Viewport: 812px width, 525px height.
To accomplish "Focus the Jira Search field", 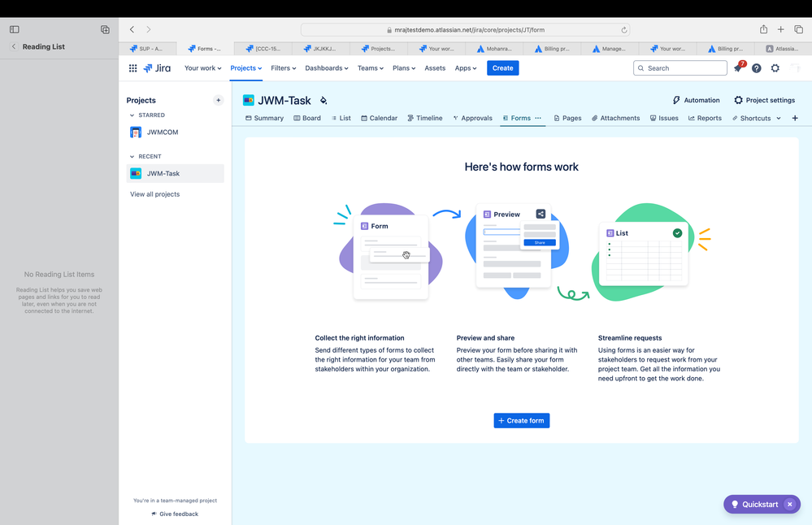I will click(x=680, y=67).
